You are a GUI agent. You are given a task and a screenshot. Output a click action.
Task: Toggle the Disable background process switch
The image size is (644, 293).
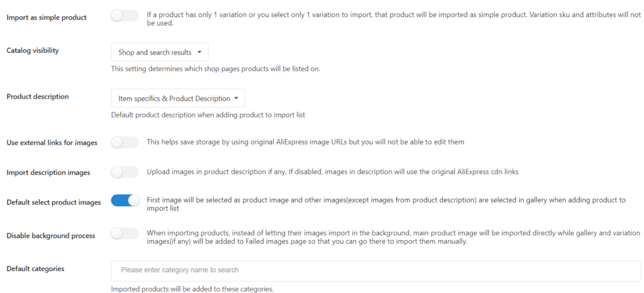pyautogui.click(x=125, y=235)
